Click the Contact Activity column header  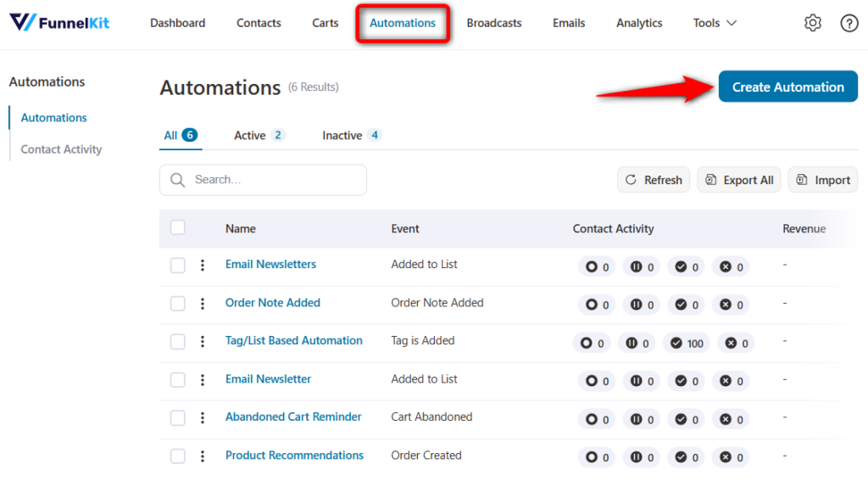pyautogui.click(x=613, y=228)
